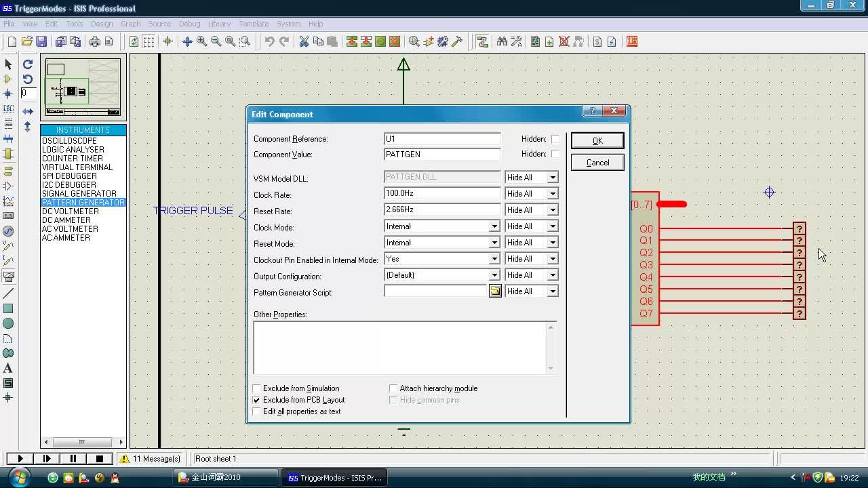Screen dimensions: 868x488
Task: Pause the simulation
Action: pyautogui.click(x=73, y=459)
